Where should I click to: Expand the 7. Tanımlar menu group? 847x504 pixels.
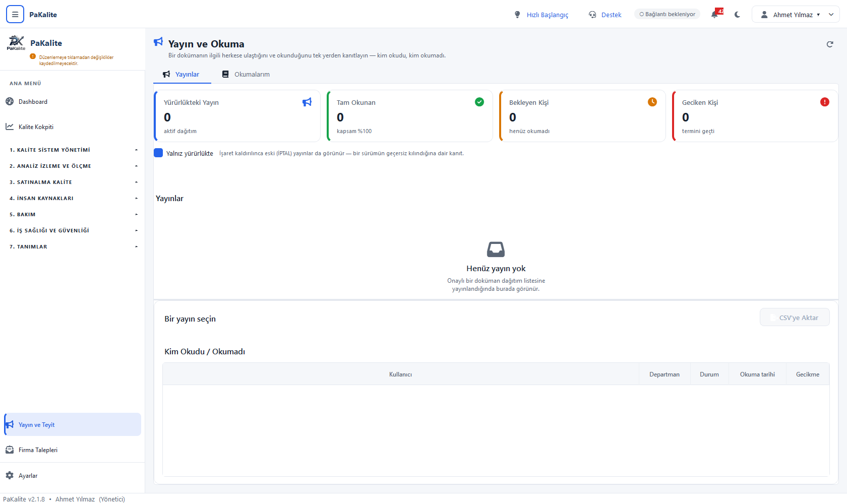point(73,246)
